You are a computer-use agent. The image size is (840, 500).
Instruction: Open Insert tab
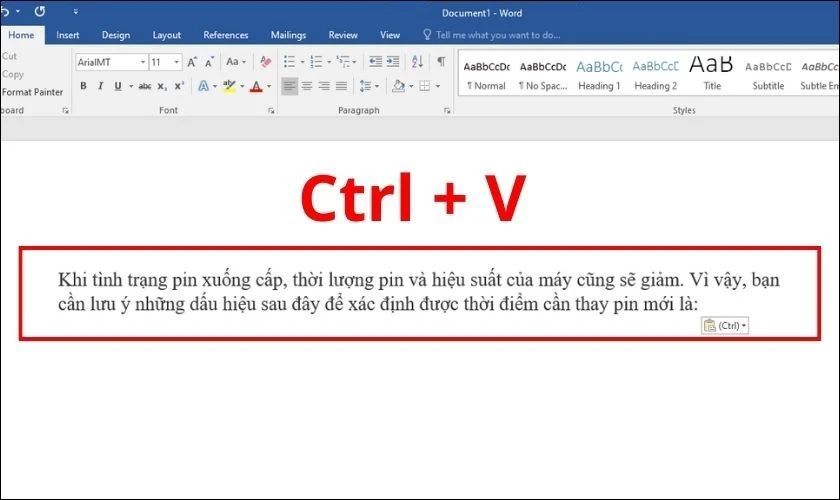68,35
